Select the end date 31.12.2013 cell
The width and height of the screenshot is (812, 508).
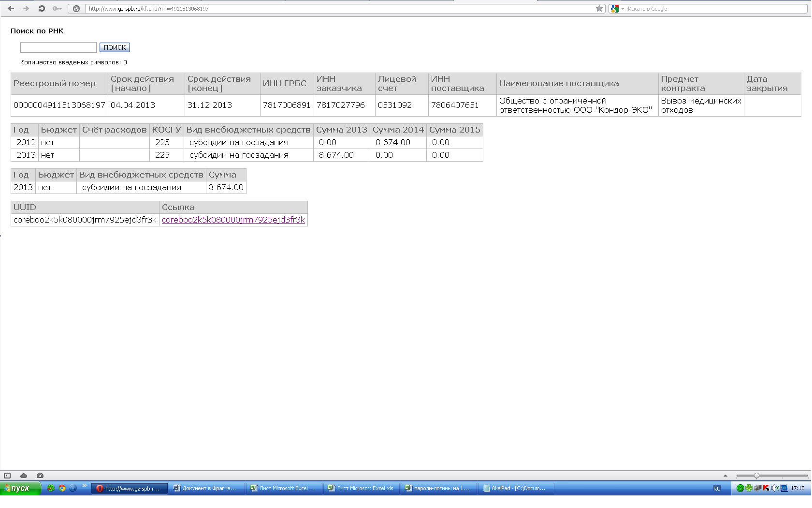click(x=222, y=105)
